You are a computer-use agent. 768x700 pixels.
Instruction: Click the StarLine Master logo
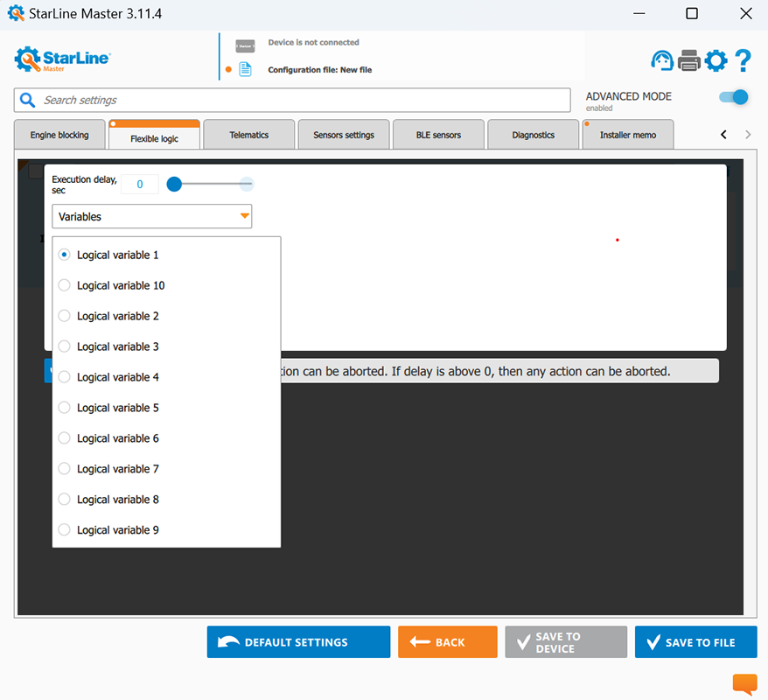(63, 59)
